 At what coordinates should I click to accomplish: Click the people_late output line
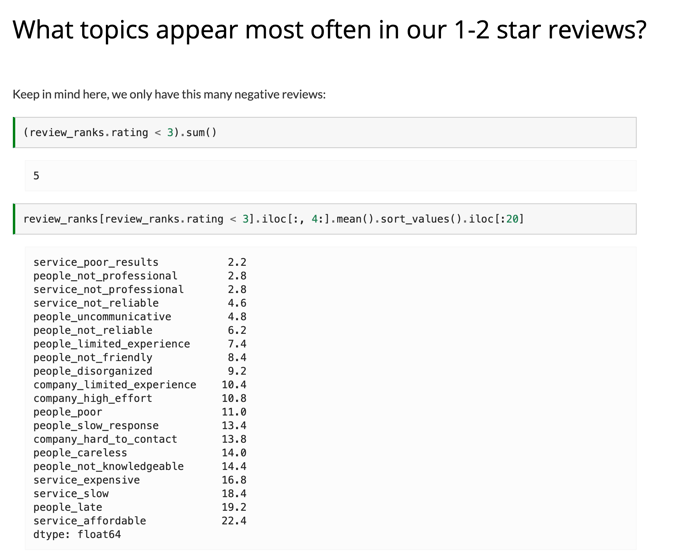68,507
